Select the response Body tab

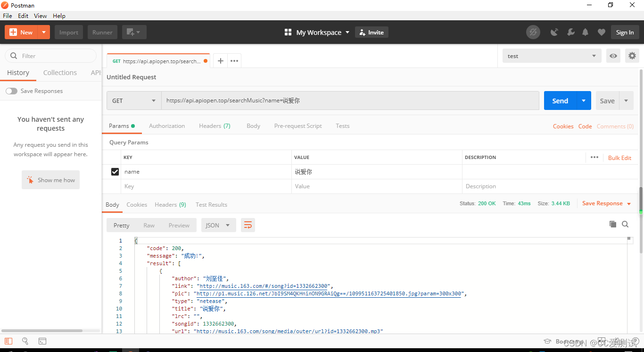coord(112,205)
